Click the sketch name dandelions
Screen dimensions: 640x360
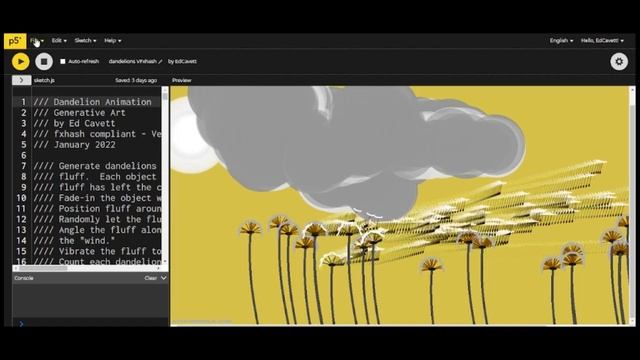tap(132, 61)
